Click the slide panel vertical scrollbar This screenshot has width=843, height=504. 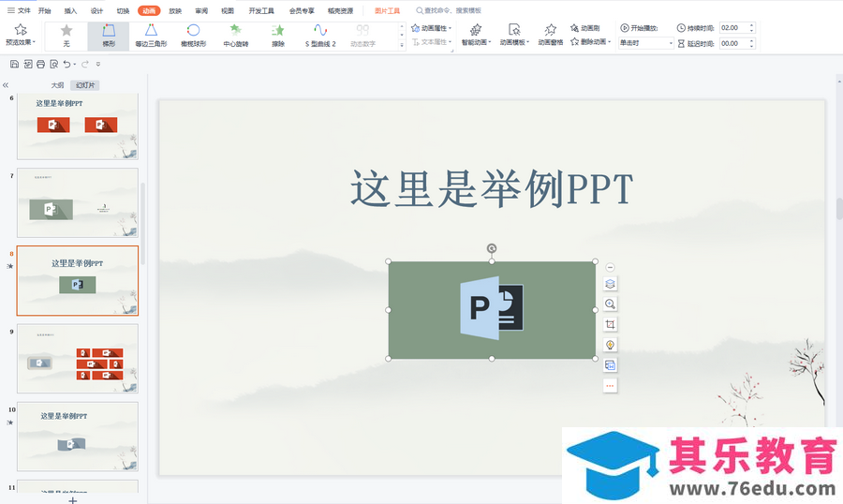coord(143,223)
